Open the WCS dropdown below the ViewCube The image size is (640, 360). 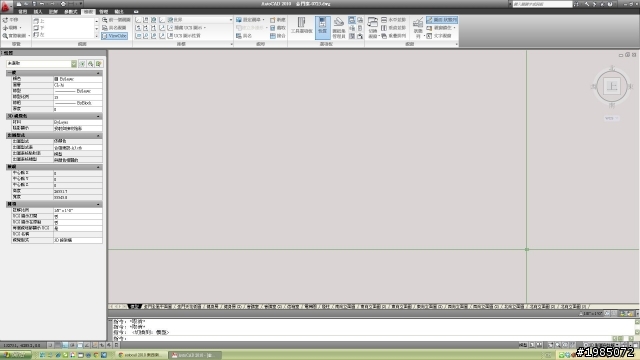click(611, 118)
